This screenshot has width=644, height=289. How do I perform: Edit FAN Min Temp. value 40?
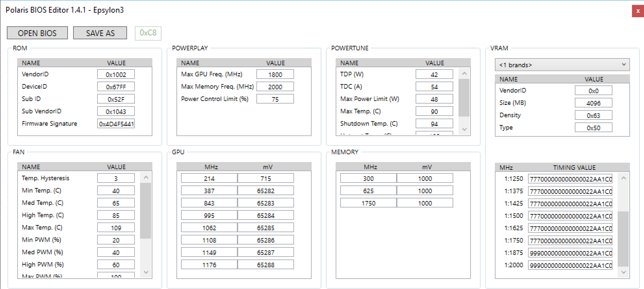(116, 191)
